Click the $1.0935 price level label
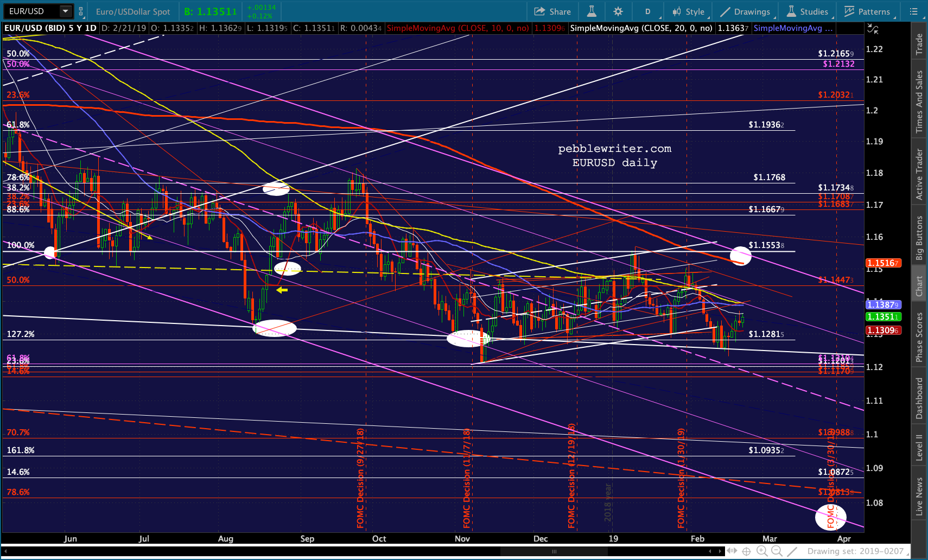This screenshot has height=560, width=928. [766, 450]
